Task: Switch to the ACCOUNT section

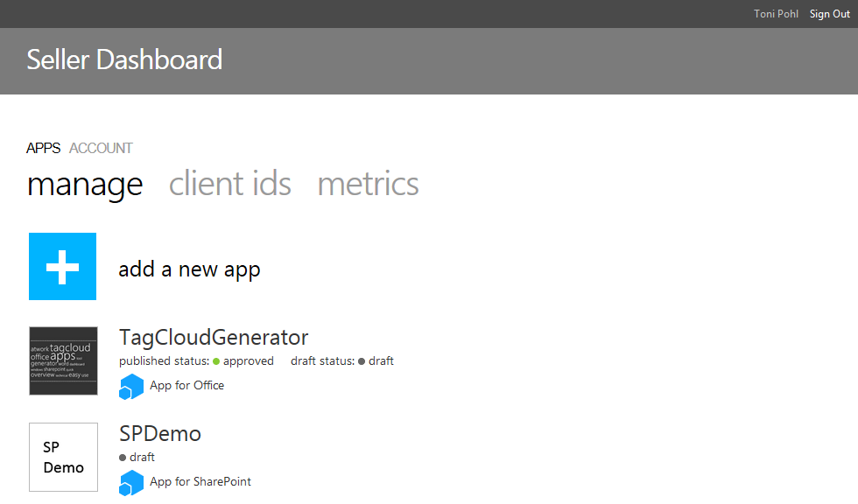Action: click(x=101, y=148)
